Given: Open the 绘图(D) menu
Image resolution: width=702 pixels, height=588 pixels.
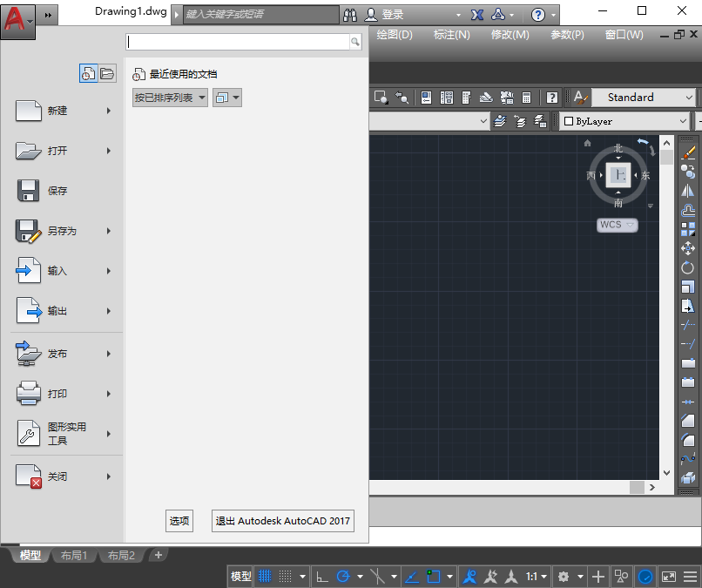Looking at the screenshot, I should [395, 35].
